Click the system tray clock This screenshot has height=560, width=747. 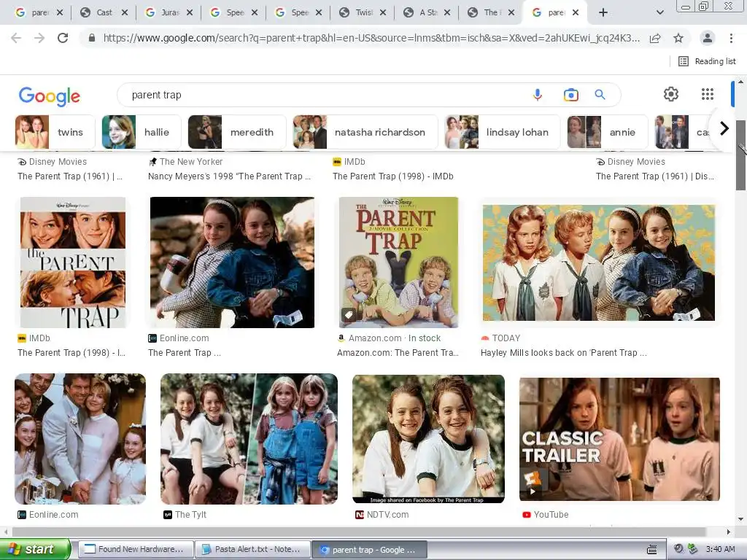pyautogui.click(x=720, y=549)
